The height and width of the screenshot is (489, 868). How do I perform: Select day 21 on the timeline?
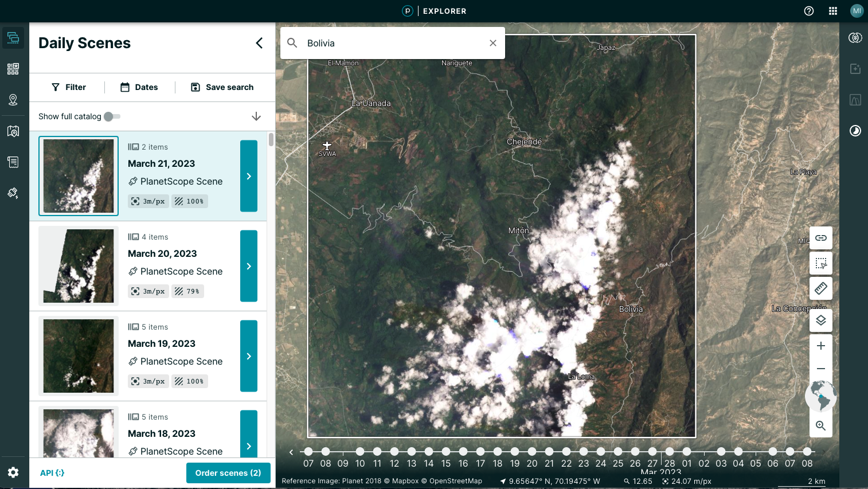click(x=549, y=452)
